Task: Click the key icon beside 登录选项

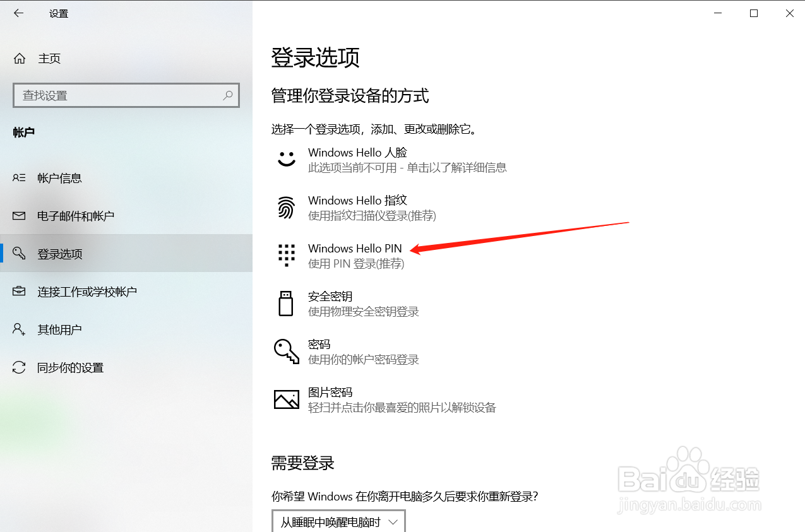Action: (20, 254)
